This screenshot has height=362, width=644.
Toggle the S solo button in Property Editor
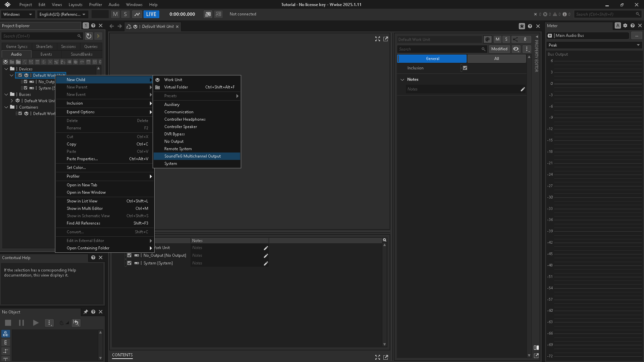click(x=506, y=39)
